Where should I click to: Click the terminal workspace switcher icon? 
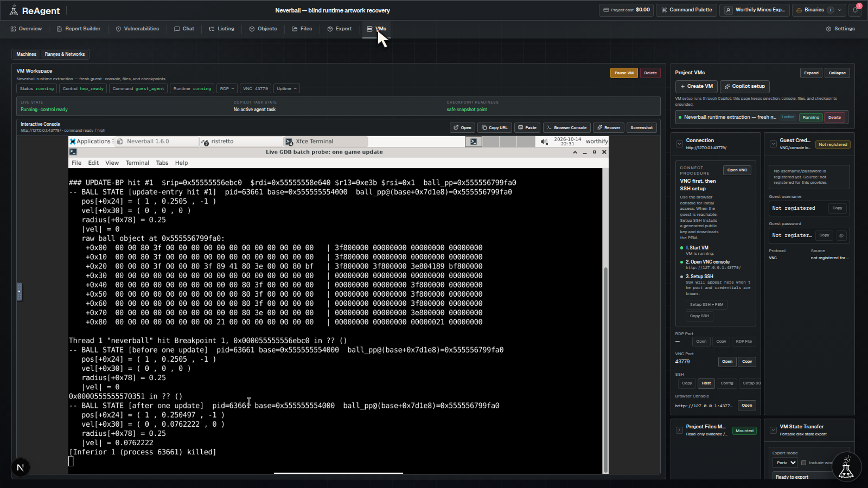coord(474,142)
